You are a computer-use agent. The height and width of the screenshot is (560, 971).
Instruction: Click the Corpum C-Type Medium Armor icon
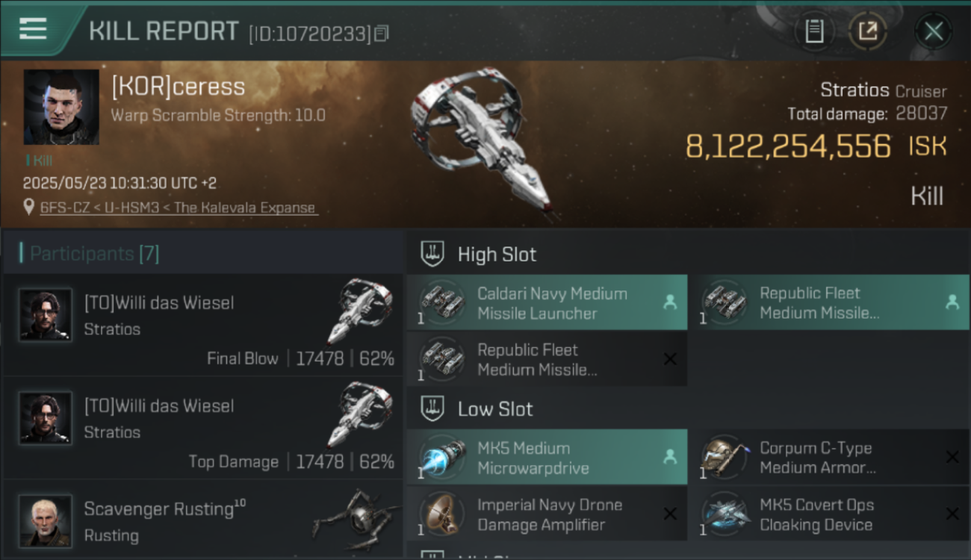point(724,457)
